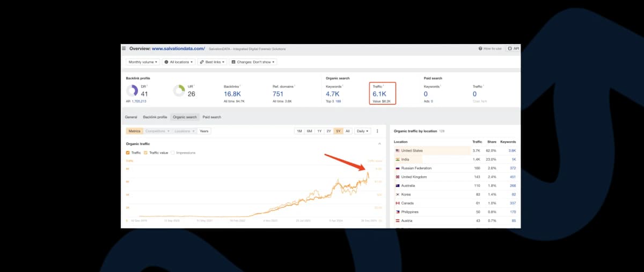Click the API button
The height and width of the screenshot is (272, 644).
click(513, 48)
